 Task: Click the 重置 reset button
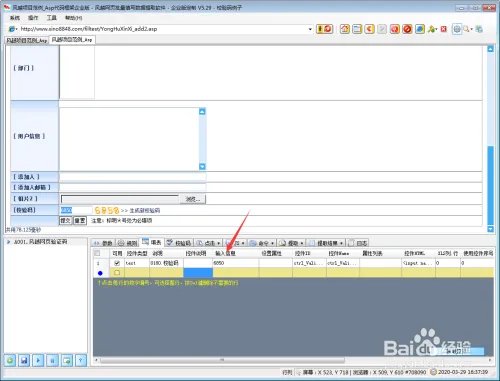80,221
